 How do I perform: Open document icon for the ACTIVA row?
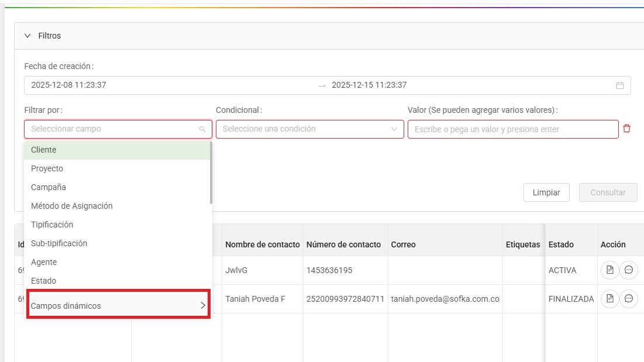click(x=609, y=270)
